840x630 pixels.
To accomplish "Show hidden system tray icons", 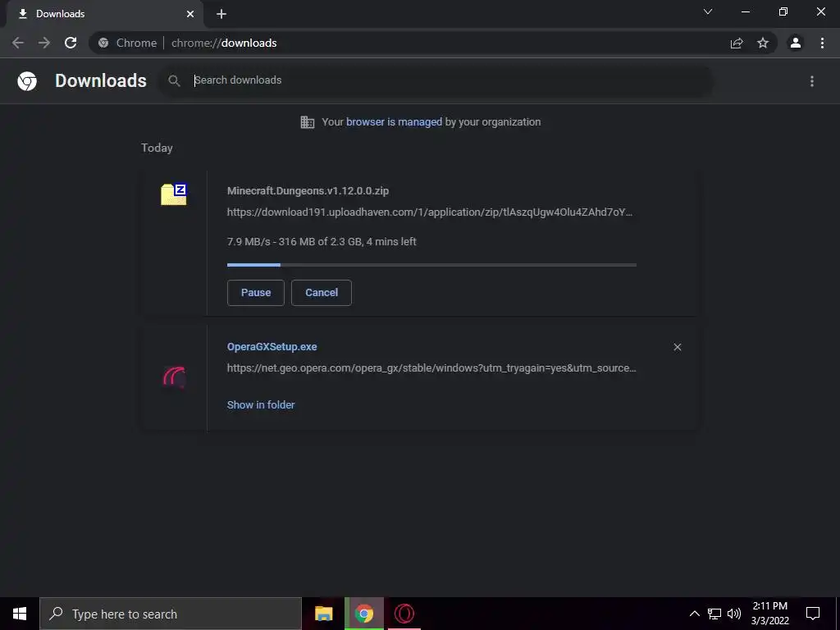I will 694,614.
